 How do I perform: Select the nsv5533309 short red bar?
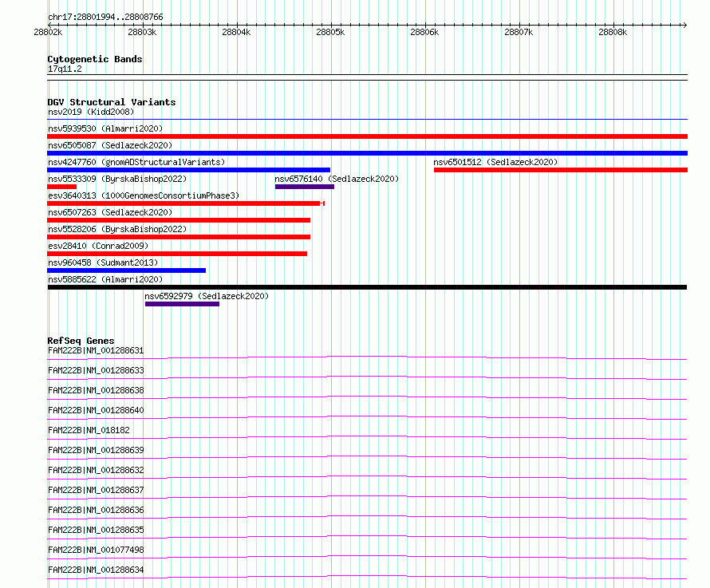(62, 187)
